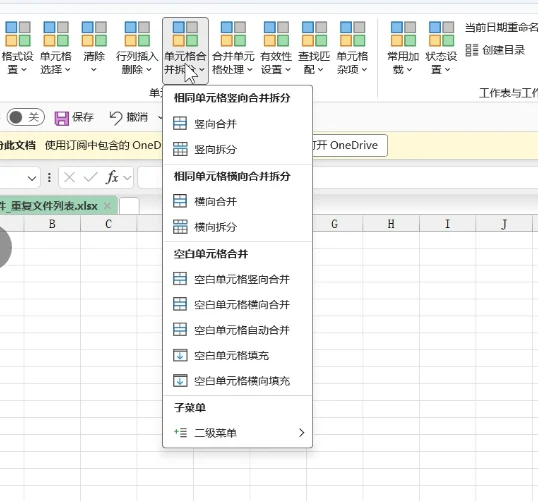Screen dimensions: 538x501
Task: Click the formula bar options dots
Action: tap(49, 177)
